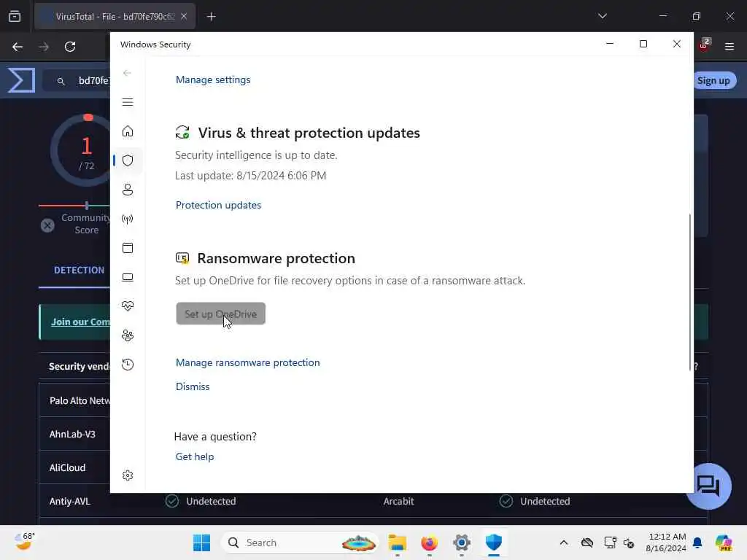Open the Windows Start menu
The height and width of the screenshot is (560, 747).
(201, 542)
